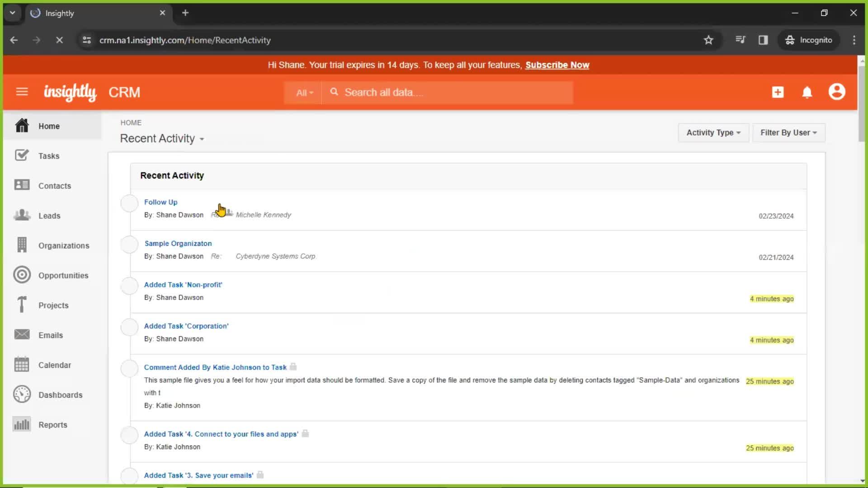
Task: Click the add new record icon
Action: tap(778, 92)
